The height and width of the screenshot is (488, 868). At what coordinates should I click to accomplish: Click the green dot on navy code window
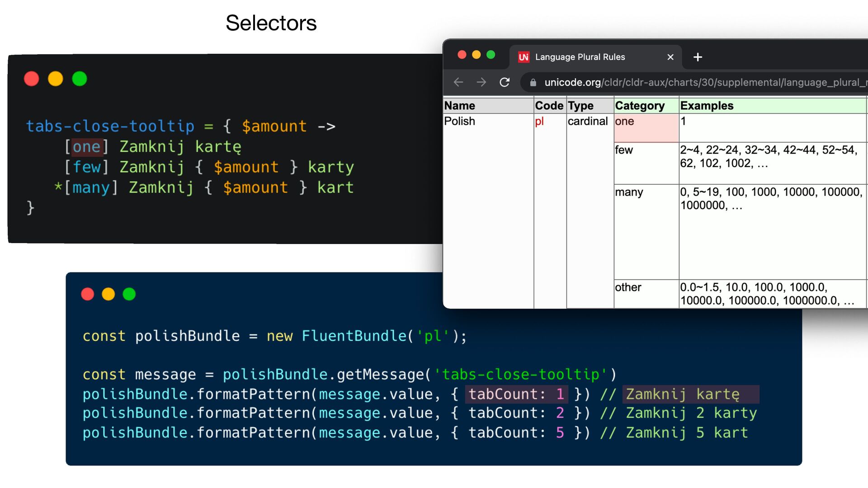tap(129, 294)
